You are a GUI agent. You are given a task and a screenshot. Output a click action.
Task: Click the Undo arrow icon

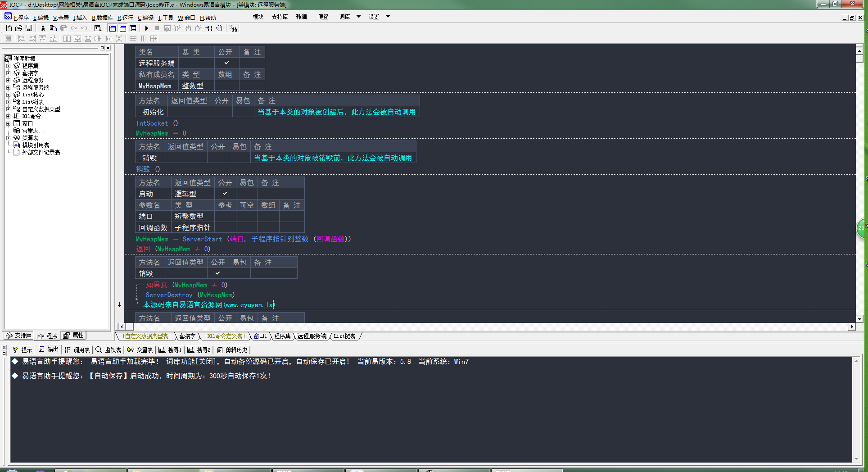[x=84, y=28]
